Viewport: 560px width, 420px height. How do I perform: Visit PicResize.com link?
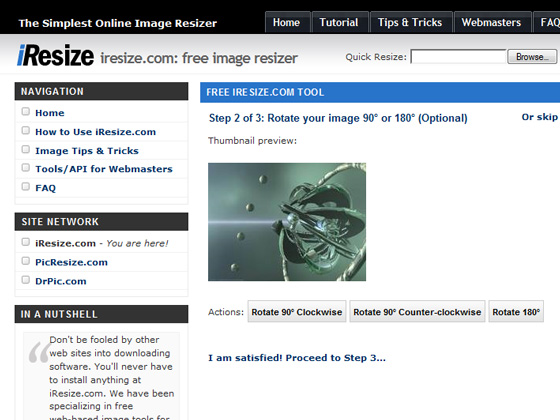tap(71, 262)
